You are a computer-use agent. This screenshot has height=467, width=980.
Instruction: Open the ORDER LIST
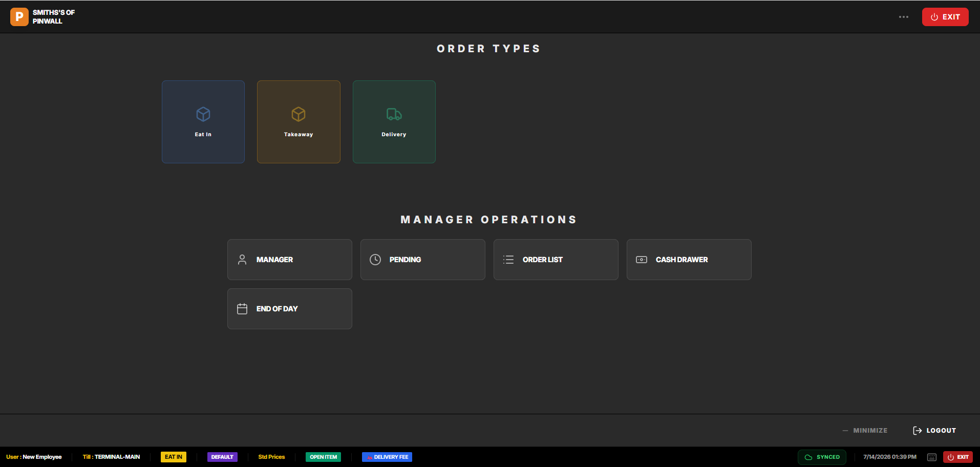coord(556,260)
